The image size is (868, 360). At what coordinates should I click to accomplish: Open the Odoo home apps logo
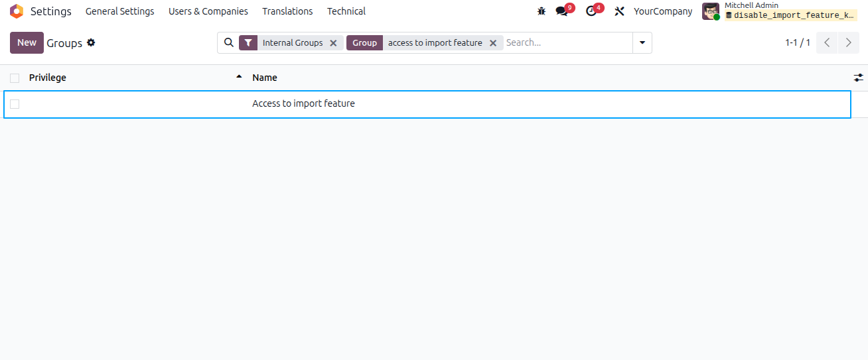click(x=17, y=11)
